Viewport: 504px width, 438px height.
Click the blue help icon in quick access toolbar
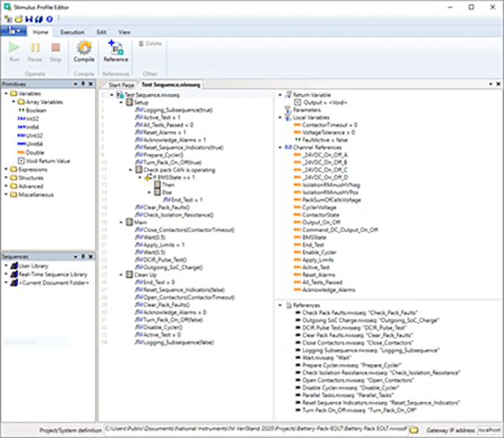click(50, 19)
